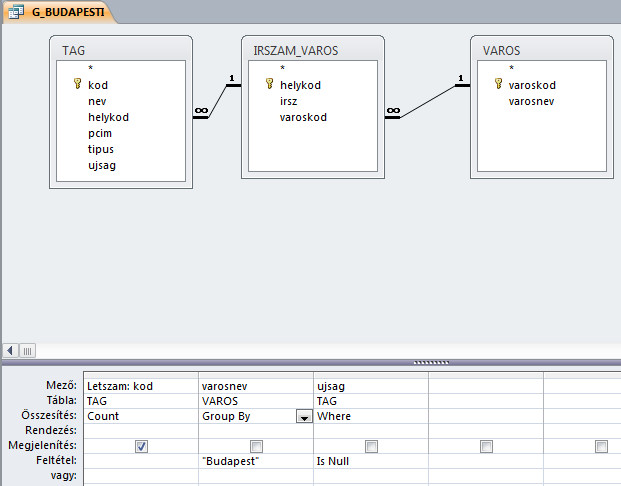Screen dimensions: 621x486
Task: Open the Group By dropdown arrow
Action: click(304, 417)
